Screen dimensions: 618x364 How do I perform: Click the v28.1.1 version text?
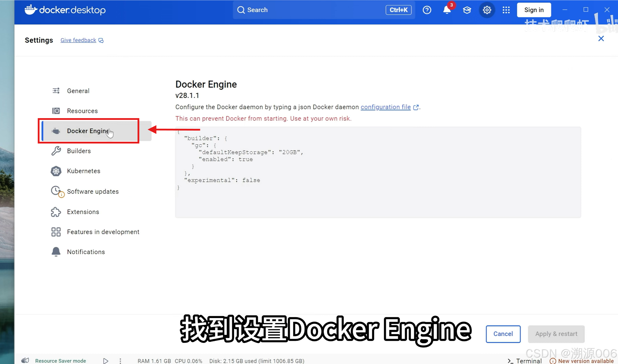click(x=187, y=95)
